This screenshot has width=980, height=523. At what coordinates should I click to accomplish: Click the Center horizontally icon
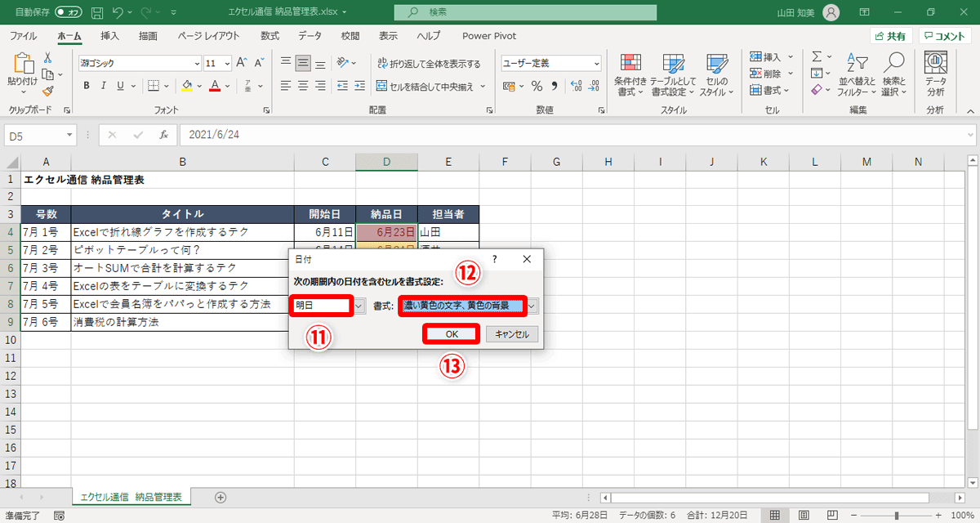click(303, 86)
